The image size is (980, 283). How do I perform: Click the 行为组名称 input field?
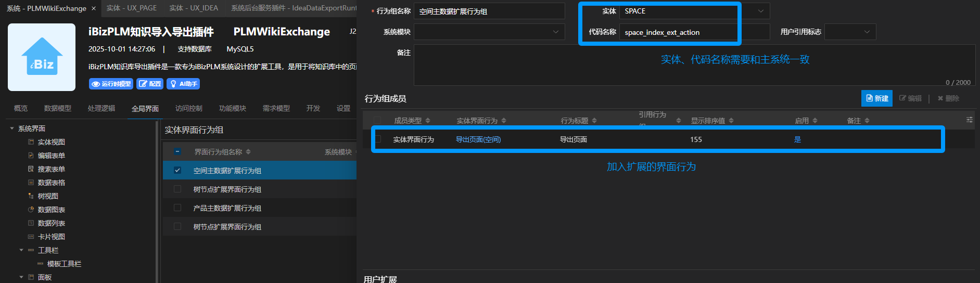tap(489, 11)
